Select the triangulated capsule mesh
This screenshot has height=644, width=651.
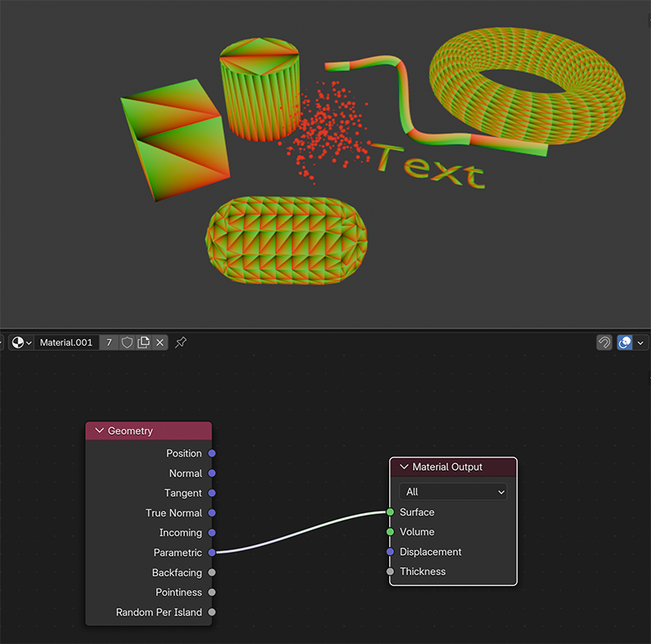(x=286, y=240)
